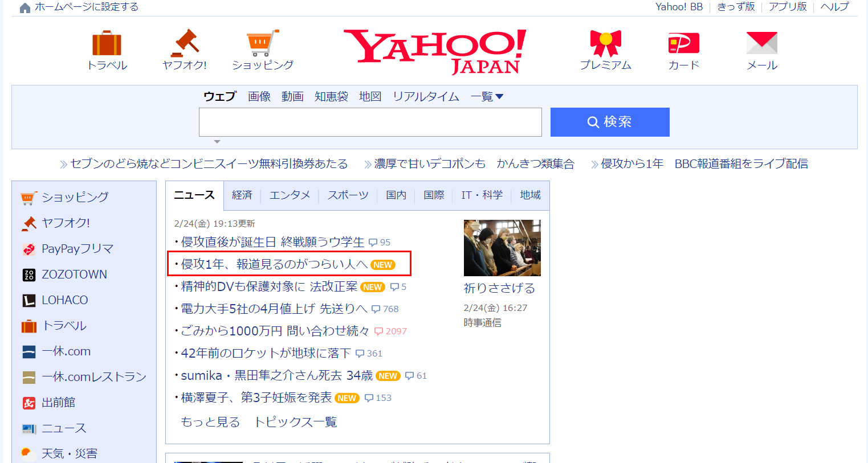Open the ヘルプ link

pyautogui.click(x=835, y=7)
